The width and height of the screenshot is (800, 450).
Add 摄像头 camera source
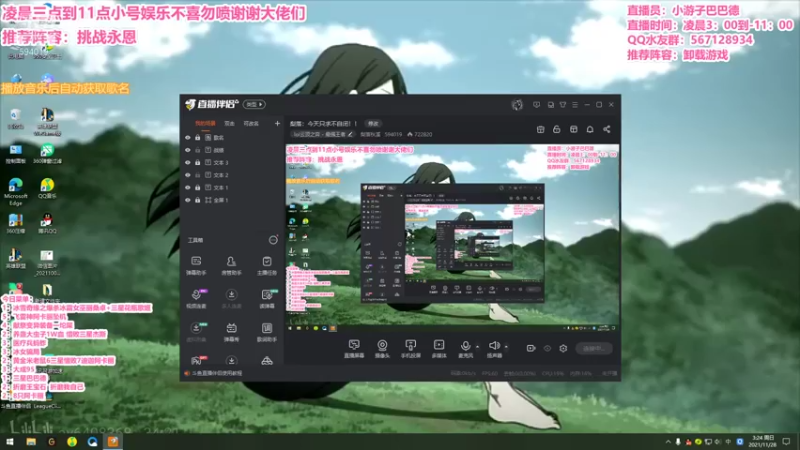(x=382, y=349)
